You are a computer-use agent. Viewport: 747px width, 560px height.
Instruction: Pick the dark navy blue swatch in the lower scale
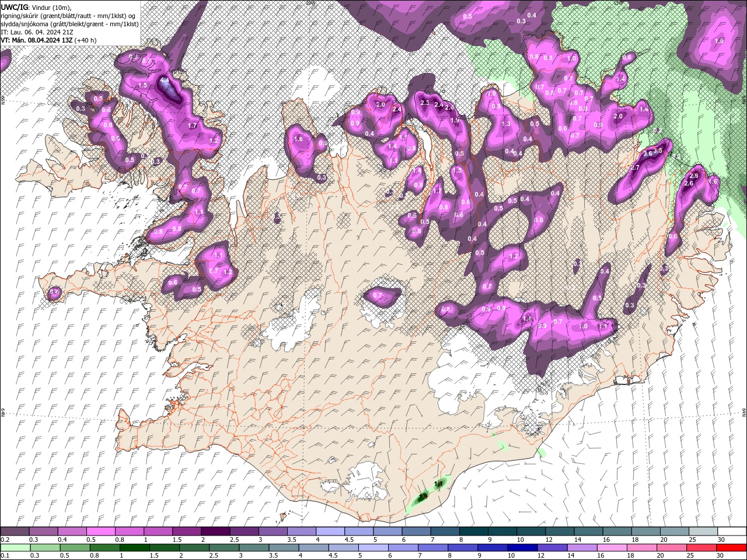pyautogui.click(x=521, y=548)
